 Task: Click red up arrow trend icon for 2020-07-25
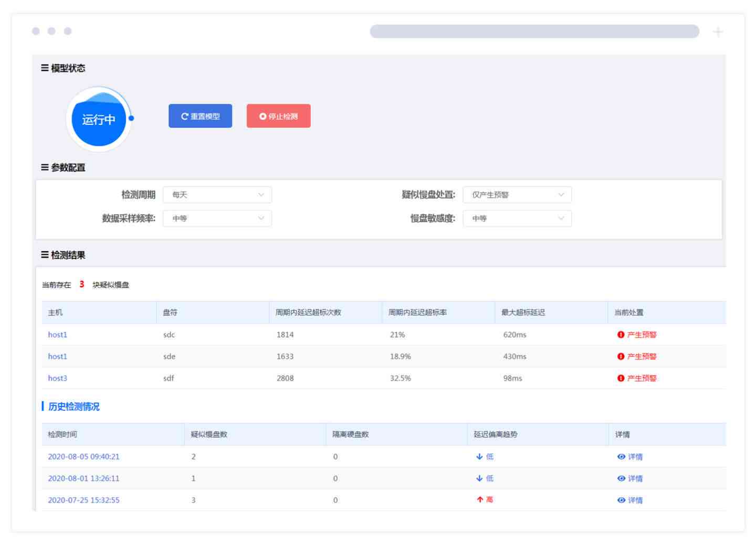point(479,500)
